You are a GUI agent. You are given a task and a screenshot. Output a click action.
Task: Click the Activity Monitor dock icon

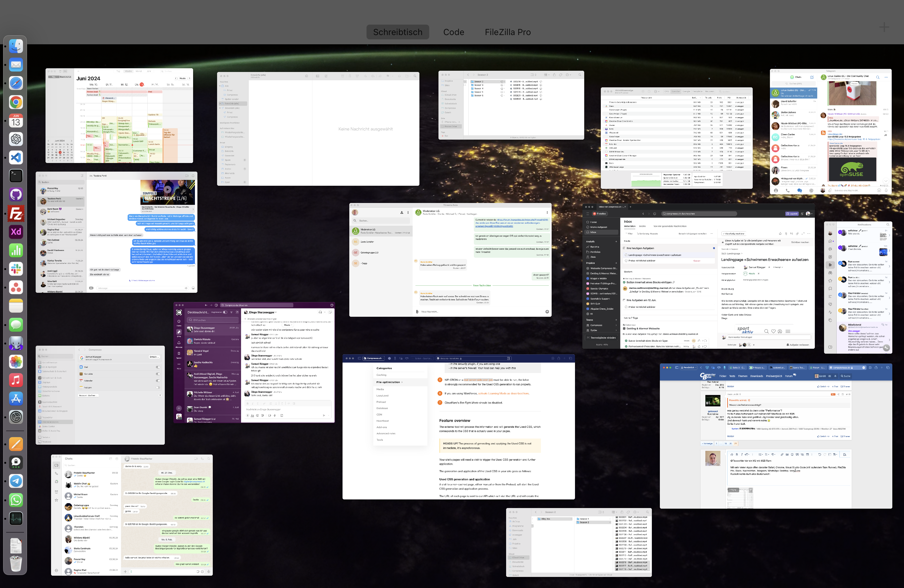[16, 518]
